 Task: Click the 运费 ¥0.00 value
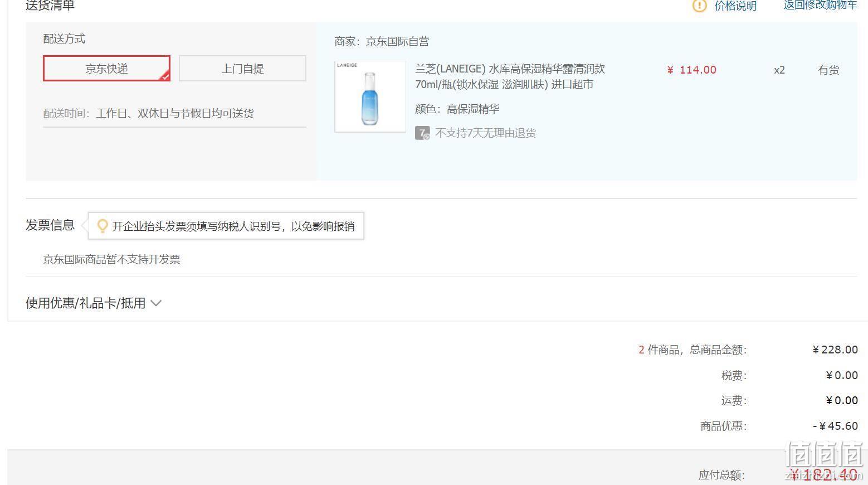coord(841,400)
